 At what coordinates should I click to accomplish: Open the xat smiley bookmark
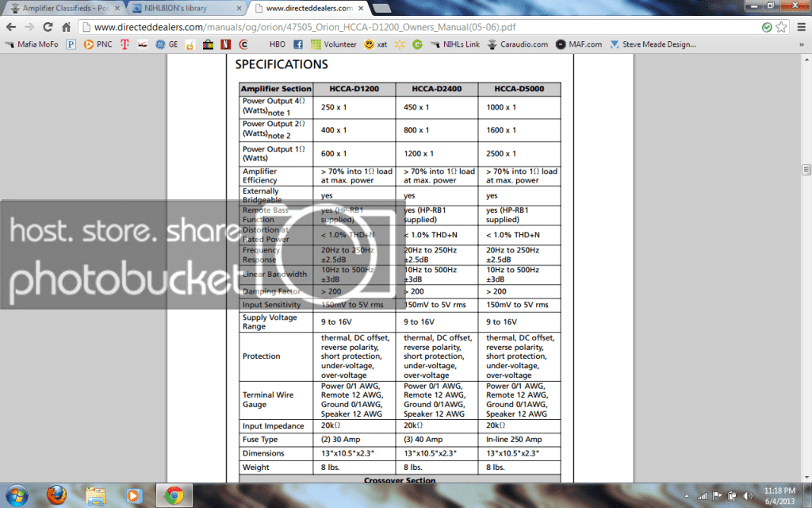375,44
